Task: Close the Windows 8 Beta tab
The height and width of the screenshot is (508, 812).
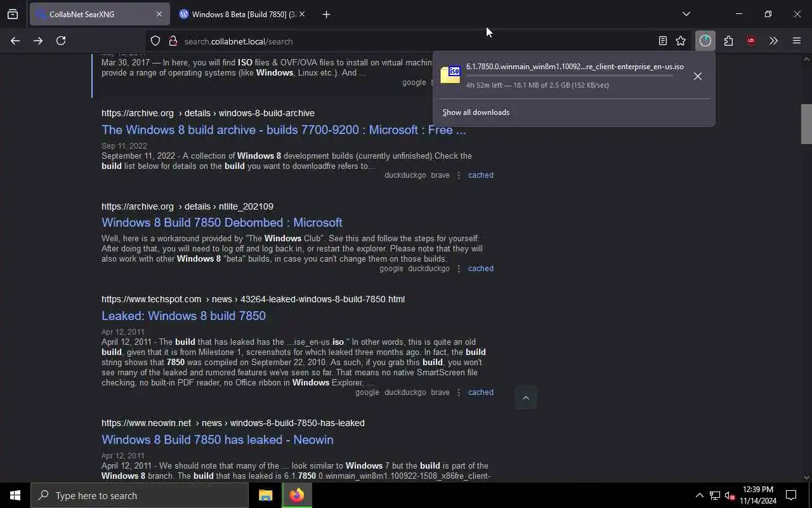Action: pos(302,14)
